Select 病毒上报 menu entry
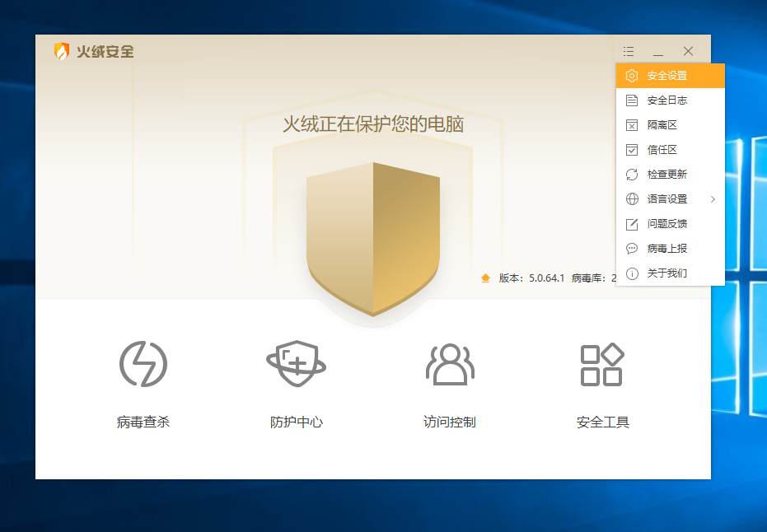This screenshot has height=532, width=767. (x=670, y=249)
